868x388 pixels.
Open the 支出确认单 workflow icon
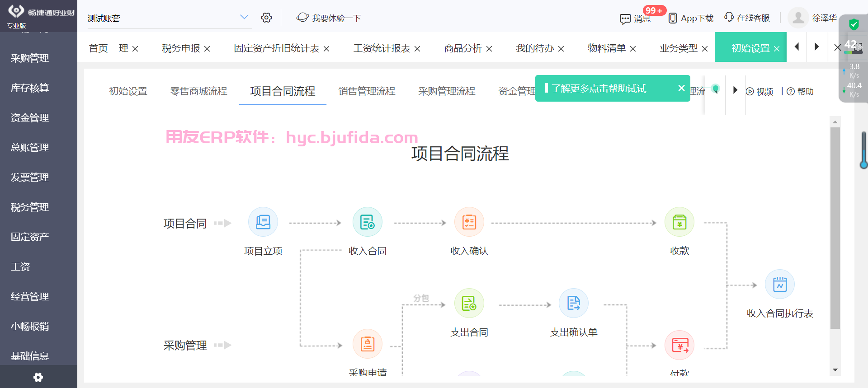(x=574, y=303)
